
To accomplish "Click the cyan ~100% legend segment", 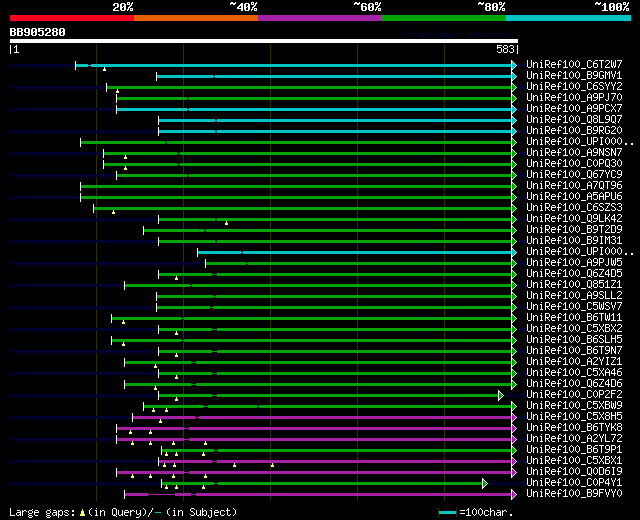I will (568, 18).
